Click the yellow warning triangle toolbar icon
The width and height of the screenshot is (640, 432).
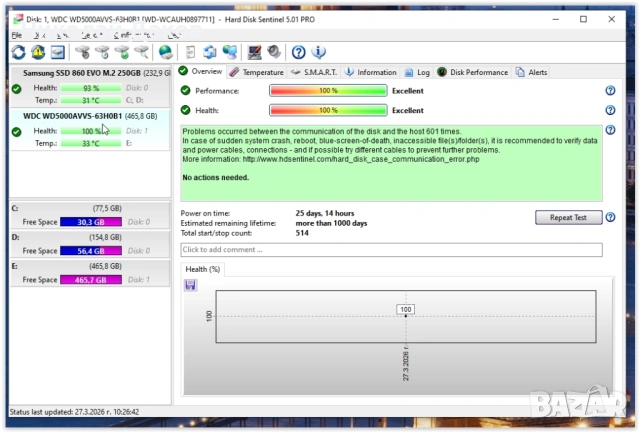(x=38, y=52)
